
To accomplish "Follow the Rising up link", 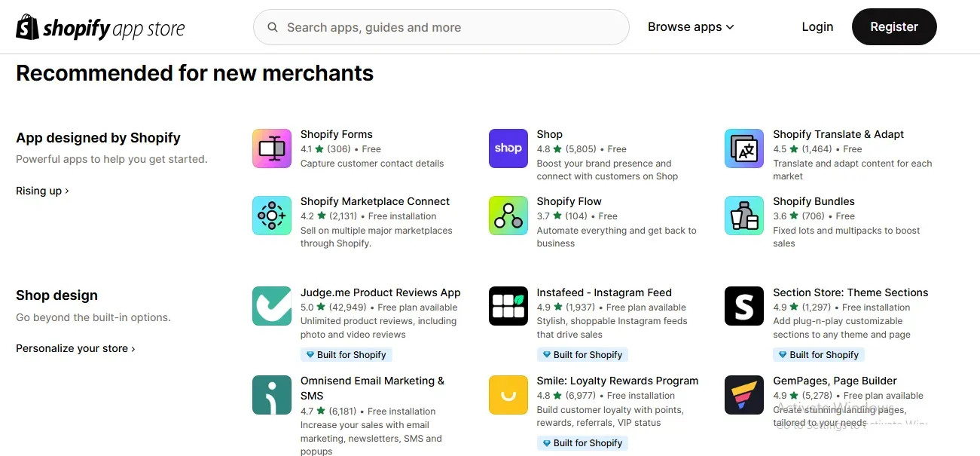I will click(x=42, y=191).
